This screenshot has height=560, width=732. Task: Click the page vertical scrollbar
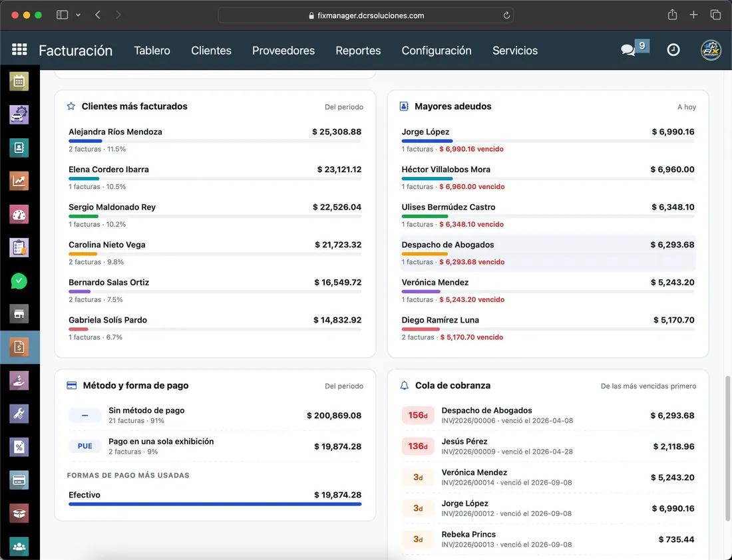728,448
